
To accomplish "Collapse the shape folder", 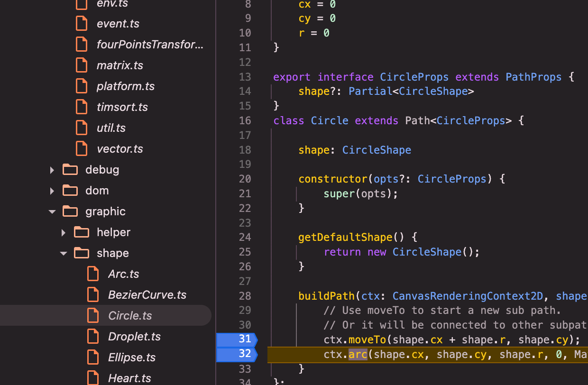I will coord(63,253).
